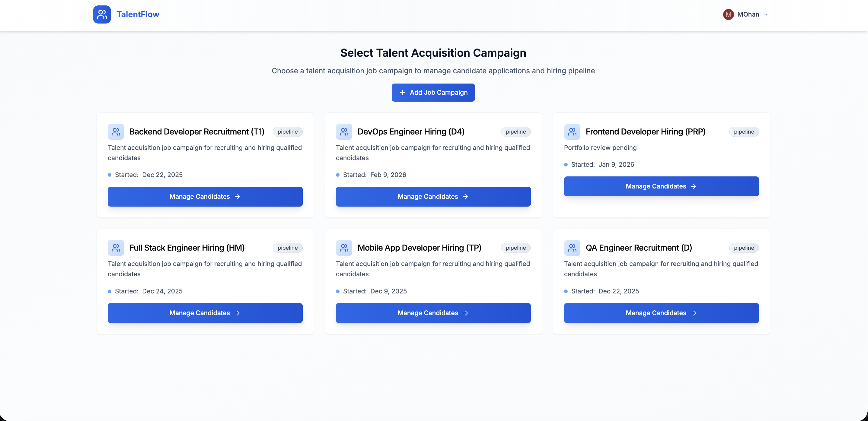
Task: Manage Candidates for Frontend Developer Hiring
Action: click(661, 186)
